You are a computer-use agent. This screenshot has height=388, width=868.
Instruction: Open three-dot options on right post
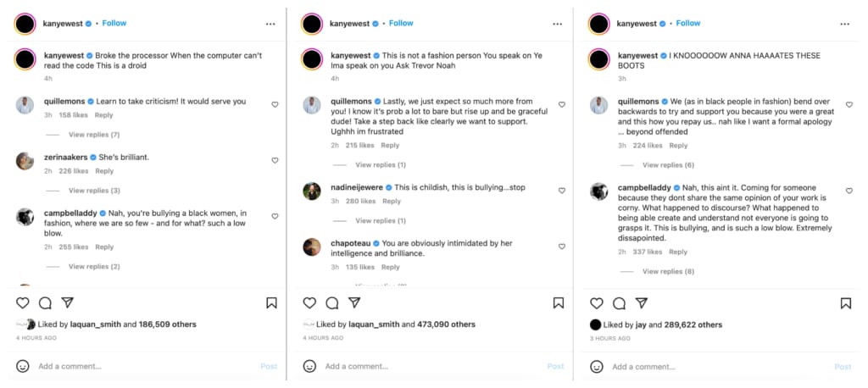click(x=844, y=24)
